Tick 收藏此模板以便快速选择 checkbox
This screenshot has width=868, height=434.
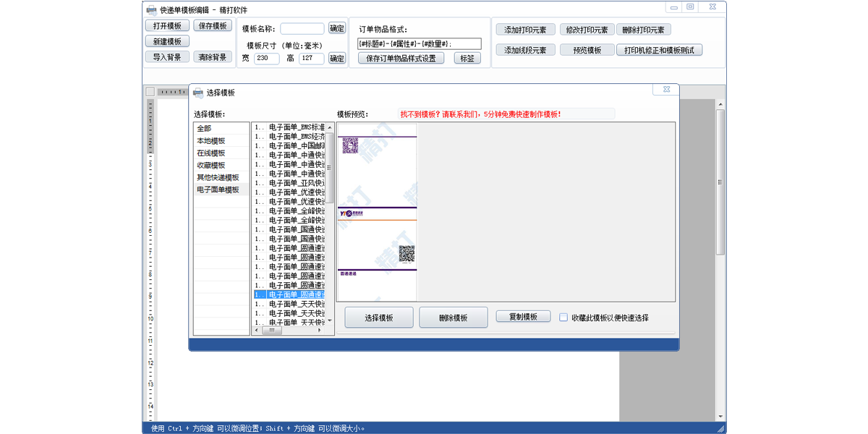coord(564,317)
